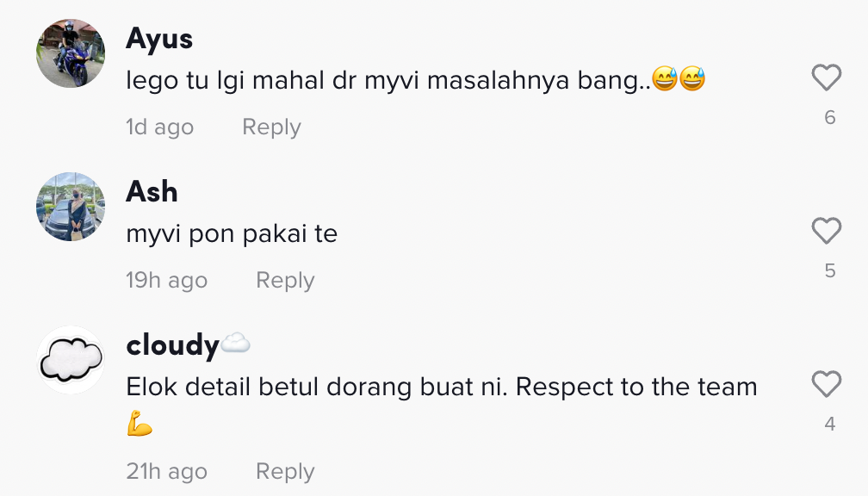
Task: Click the "myvi pon pakai te" comment
Action: pyautogui.click(x=232, y=233)
